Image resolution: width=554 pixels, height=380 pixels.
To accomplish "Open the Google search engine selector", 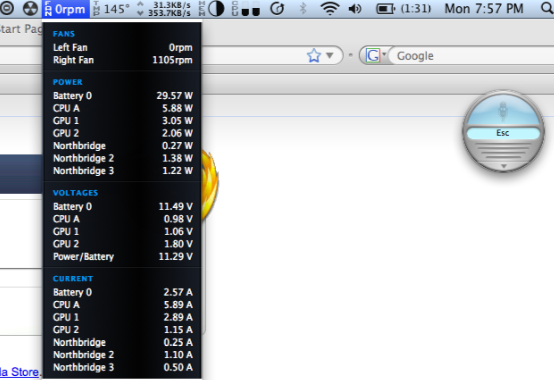I will point(375,56).
